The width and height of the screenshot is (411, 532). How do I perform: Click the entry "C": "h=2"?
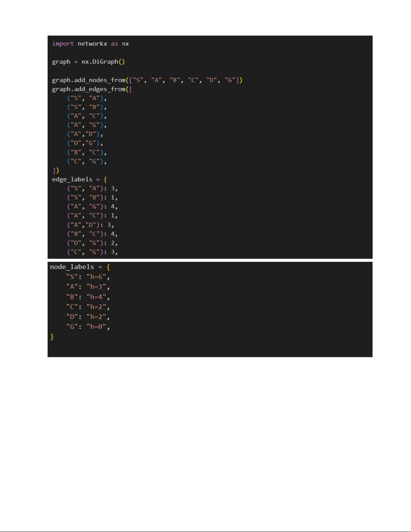pyautogui.click(x=88, y=307)
